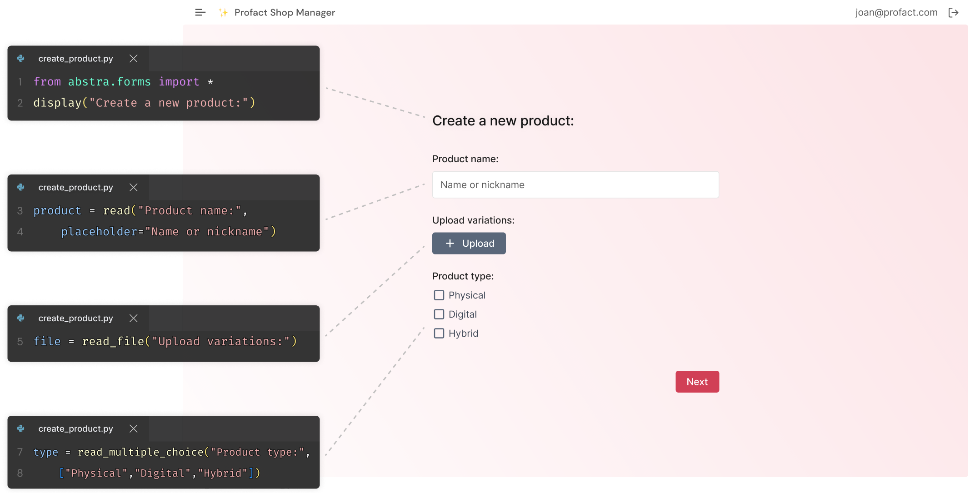Close the create_product.py tab showing display()
The image size is (980, 493).
133,59
